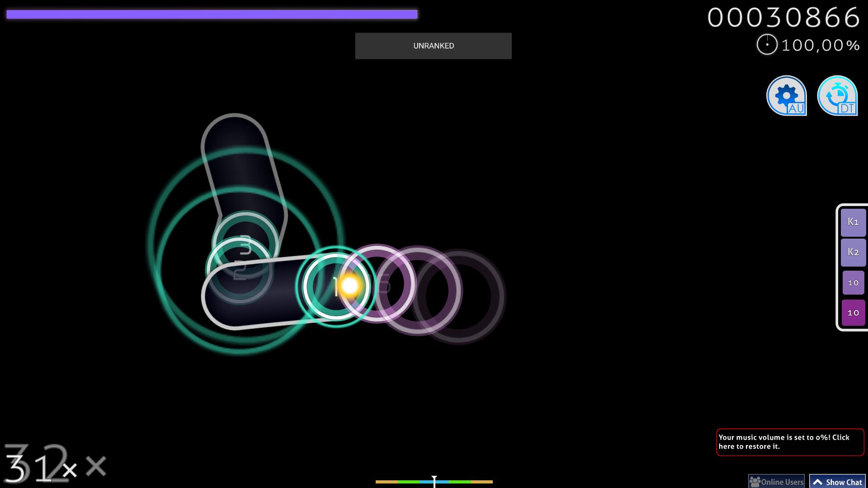The height and width of the screenshot is (488, 868).
Task: Restore music volume via the red notification
Action: point(790,442)
